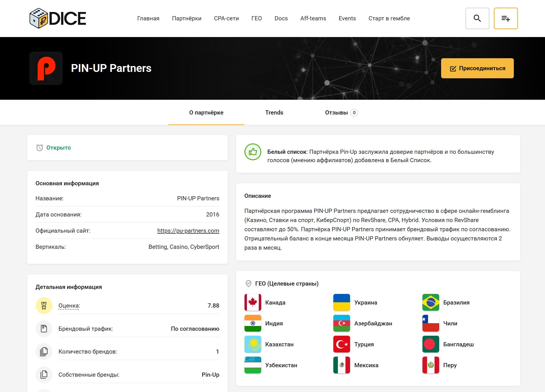The width and height of the screenshot is (545, 392).
Task: Click the Kazakhstan flag icon
Action: pos(253,344)
